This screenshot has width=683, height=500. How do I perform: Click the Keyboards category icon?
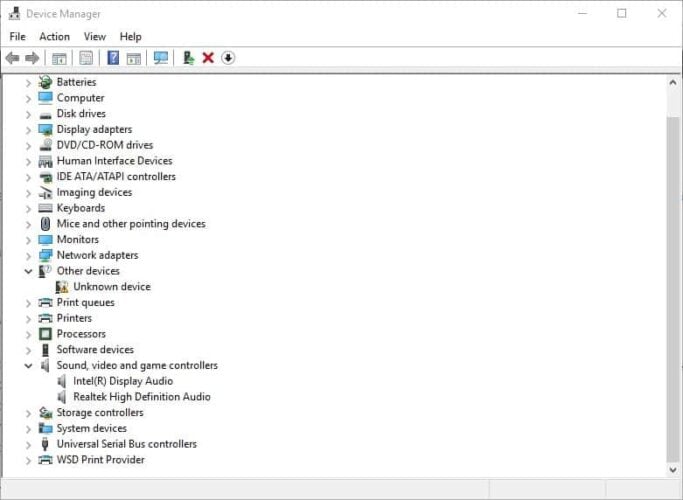coord(45,208)
